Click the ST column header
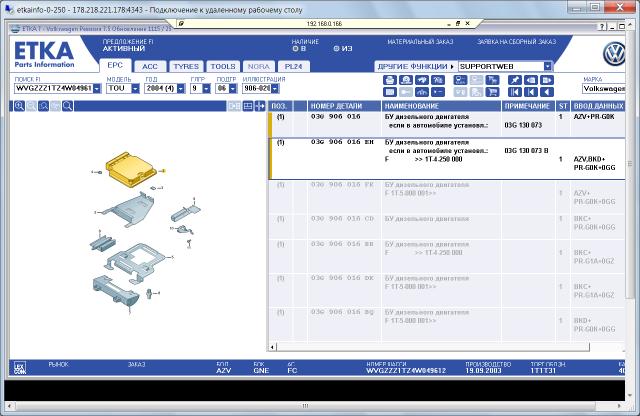Image resolution: width=640 pixels, height=416 pixels. pos(563,106)
